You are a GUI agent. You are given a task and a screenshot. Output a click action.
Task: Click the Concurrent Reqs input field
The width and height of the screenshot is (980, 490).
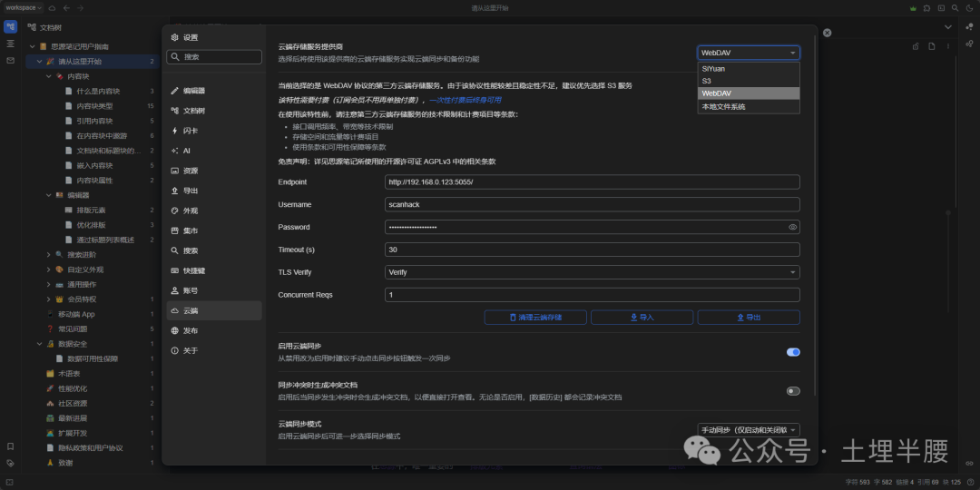(593, 294)
